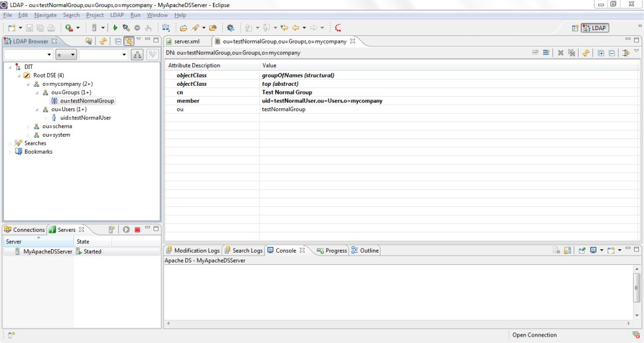This screenshot has height=343, width=644.
Task: Open the LDAP menu in menu bar
Action: point(116,15)
